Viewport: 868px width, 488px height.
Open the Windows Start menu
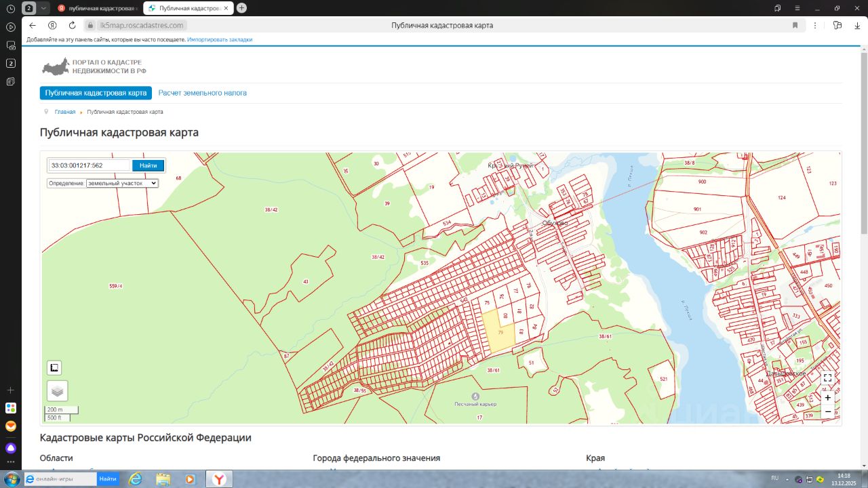(11, 479)
